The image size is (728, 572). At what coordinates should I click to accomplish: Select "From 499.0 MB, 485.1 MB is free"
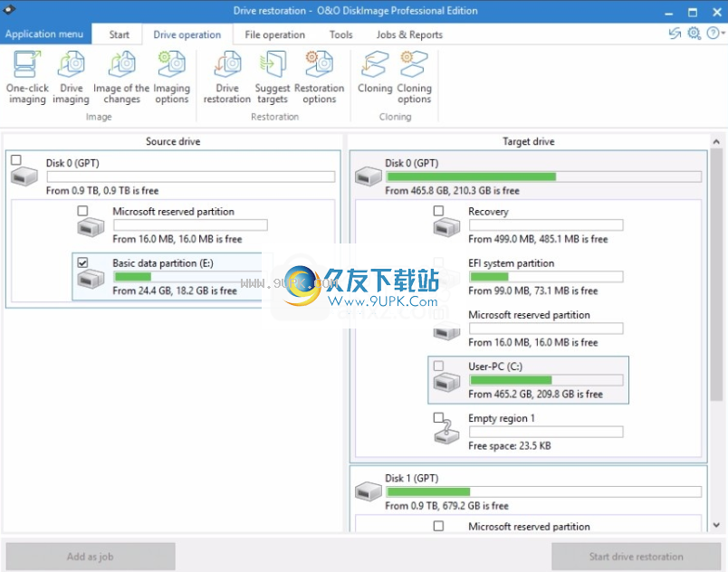tap(538, 239)
